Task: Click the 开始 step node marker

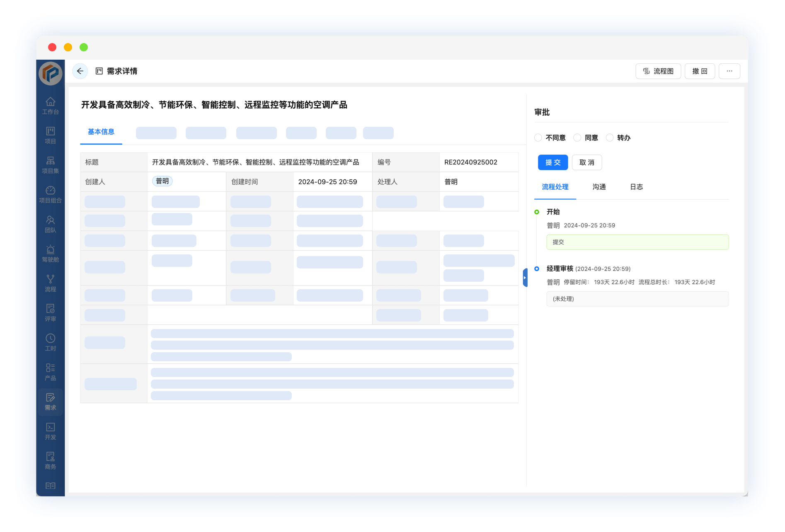Action: pyautogui.click(x=537, y=212)
